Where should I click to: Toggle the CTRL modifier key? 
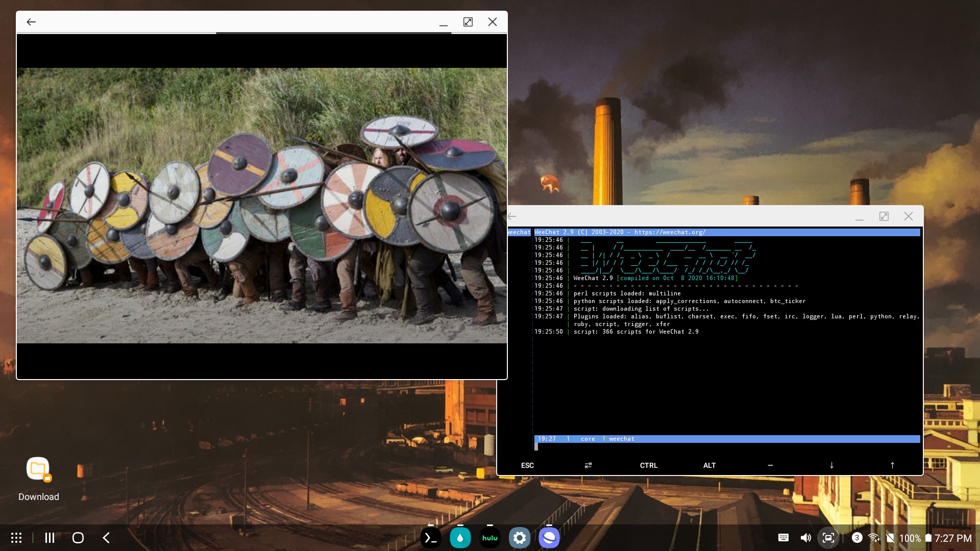click(649, 465)
